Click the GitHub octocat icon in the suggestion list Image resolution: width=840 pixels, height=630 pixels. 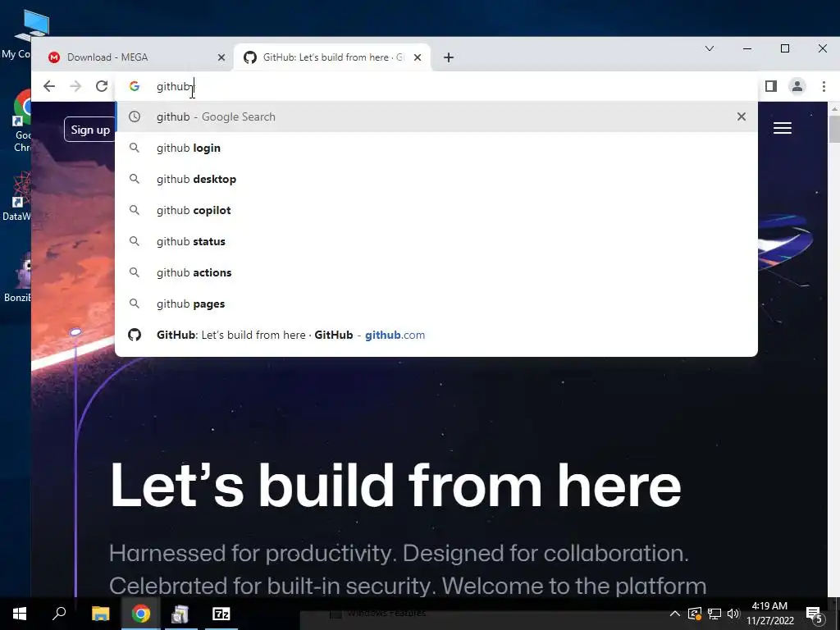135,335
